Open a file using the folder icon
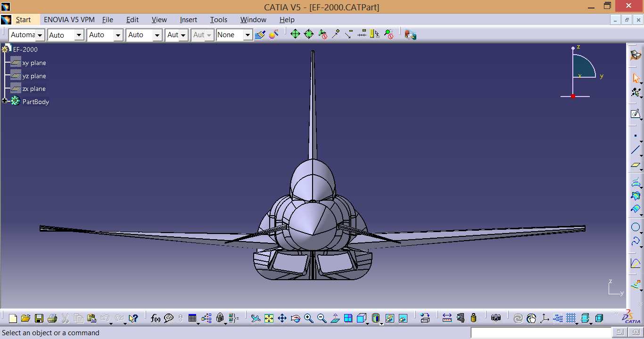644x339 pixels. click(x=25, y=319)
